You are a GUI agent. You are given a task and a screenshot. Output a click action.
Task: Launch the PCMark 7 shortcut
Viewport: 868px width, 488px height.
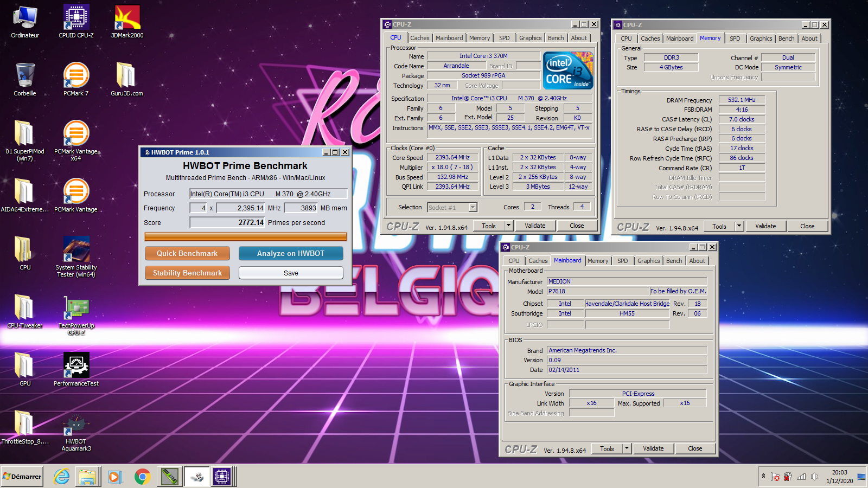click(76, 79)
